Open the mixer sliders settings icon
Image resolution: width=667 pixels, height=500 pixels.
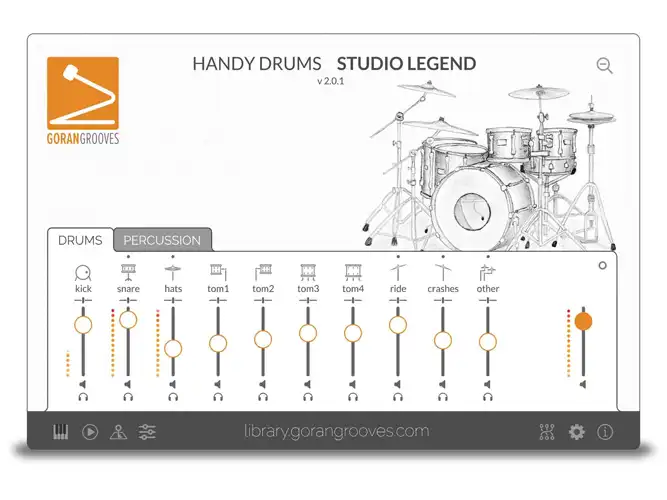[147, 432]
